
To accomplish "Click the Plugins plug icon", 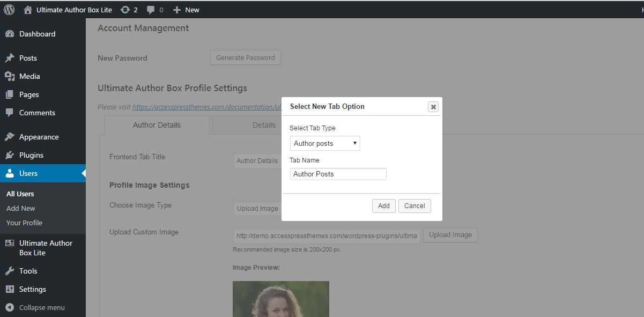I will point(10,155).
